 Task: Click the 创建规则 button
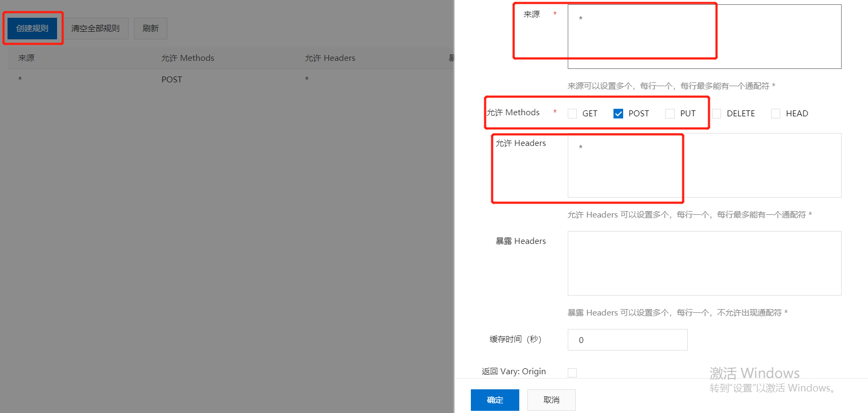(32, 29)
